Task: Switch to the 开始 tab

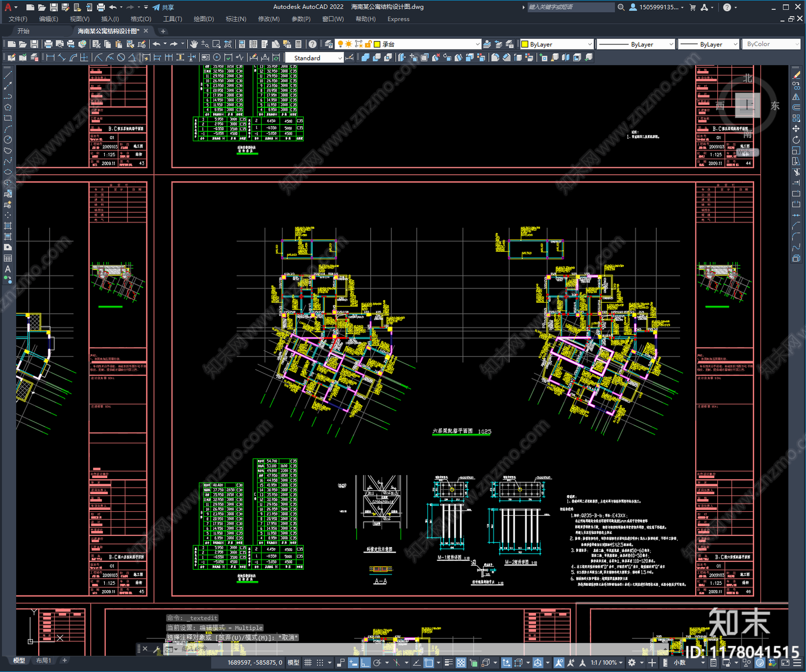Action: point(24,31)
